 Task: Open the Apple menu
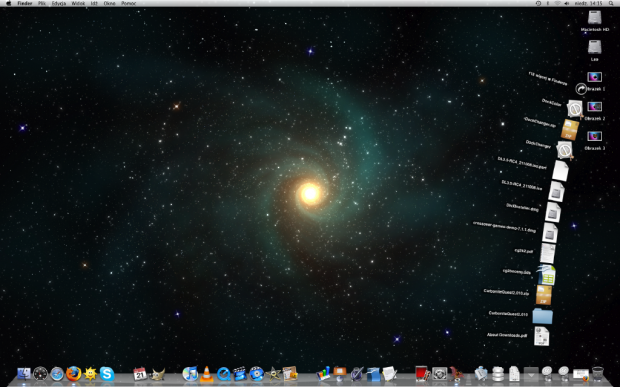(x=8, y=3)
